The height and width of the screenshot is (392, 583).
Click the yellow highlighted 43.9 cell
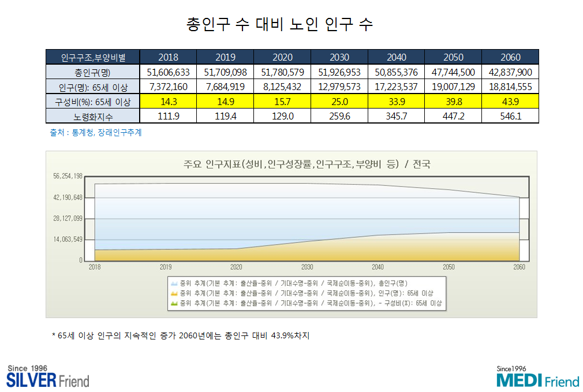(510, 102)
